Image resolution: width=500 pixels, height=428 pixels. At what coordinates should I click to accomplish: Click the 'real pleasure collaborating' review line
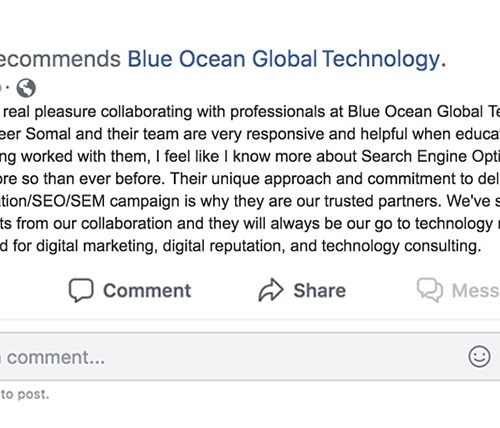tap(250, 112)
